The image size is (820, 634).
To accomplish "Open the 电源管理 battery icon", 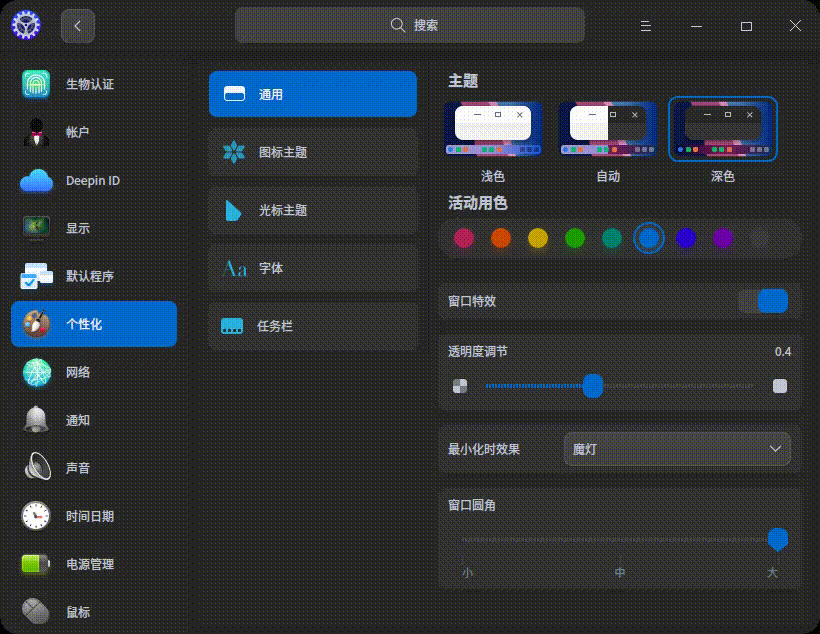I will (36, 564).
